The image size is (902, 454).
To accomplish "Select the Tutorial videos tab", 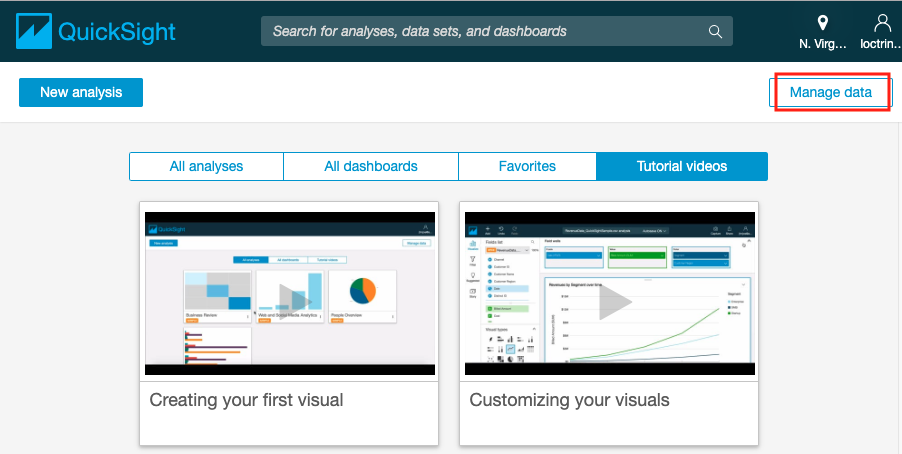I will click(x=682, y=166).
